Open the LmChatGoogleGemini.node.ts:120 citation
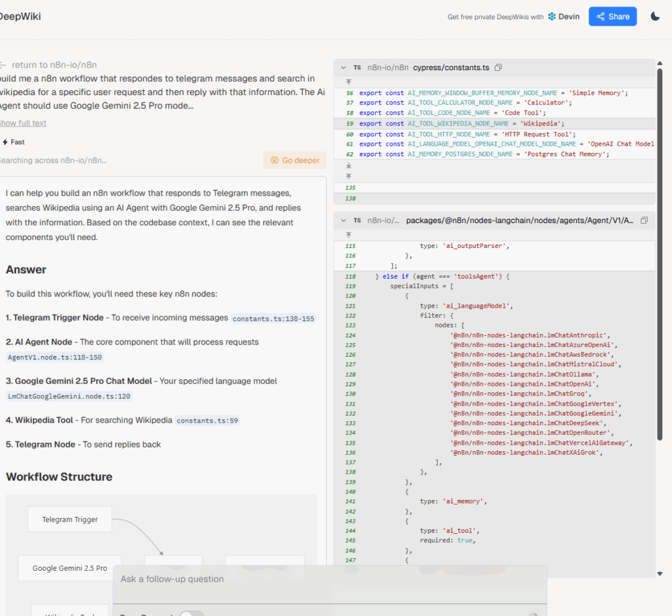The height and width of the screenshot is (616, 672). pyautogui.click(x=69, y=396)
